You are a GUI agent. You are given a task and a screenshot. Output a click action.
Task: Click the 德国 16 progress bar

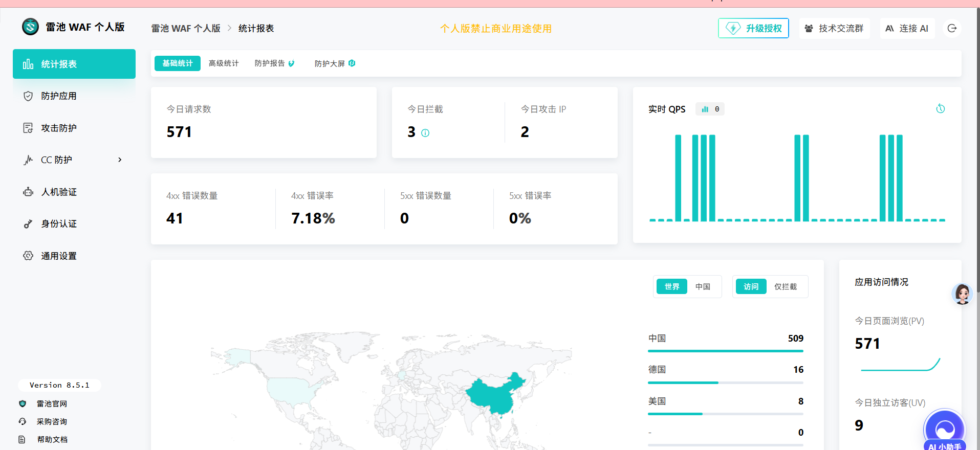point(726,382)
